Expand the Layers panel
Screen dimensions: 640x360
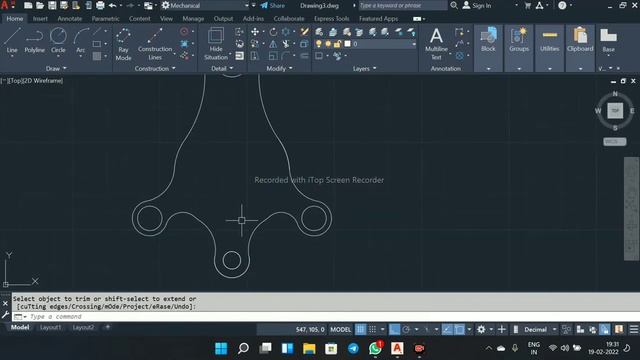click(364, 69)
